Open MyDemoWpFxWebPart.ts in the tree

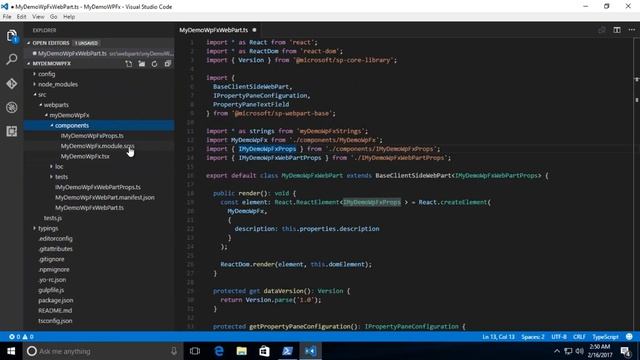[89, 208]
